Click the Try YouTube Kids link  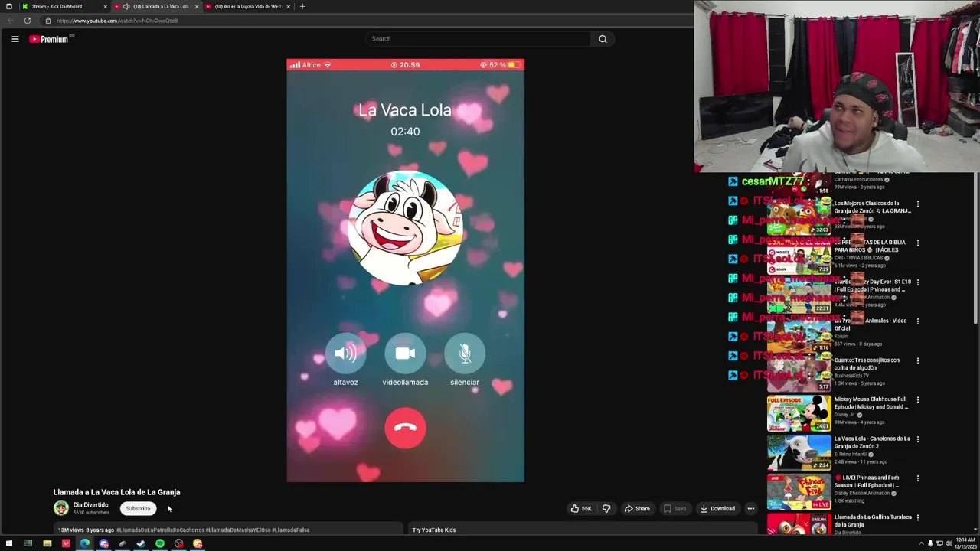pyautogui.click(x=434, y=530)
